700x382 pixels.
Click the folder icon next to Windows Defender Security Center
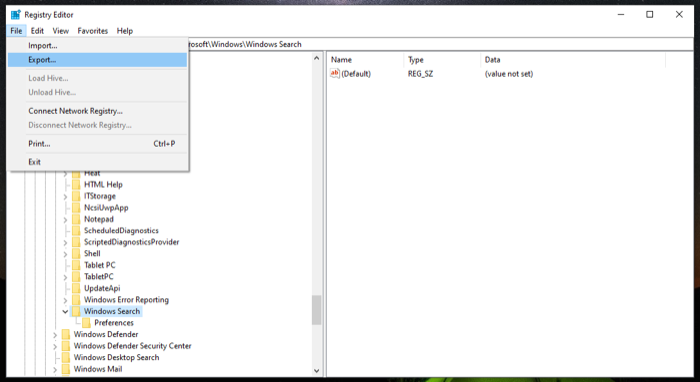pos(66,346)
